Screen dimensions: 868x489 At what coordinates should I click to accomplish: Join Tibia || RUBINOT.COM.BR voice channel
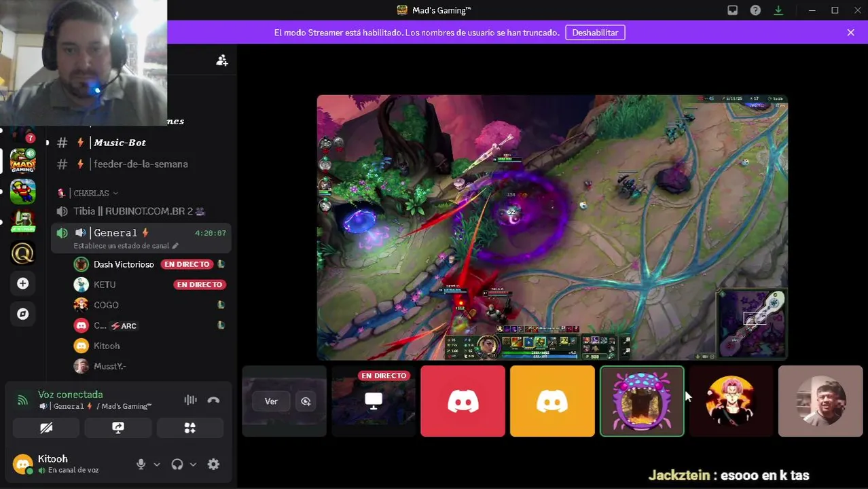pyautogui.click(x=139, y=211)
